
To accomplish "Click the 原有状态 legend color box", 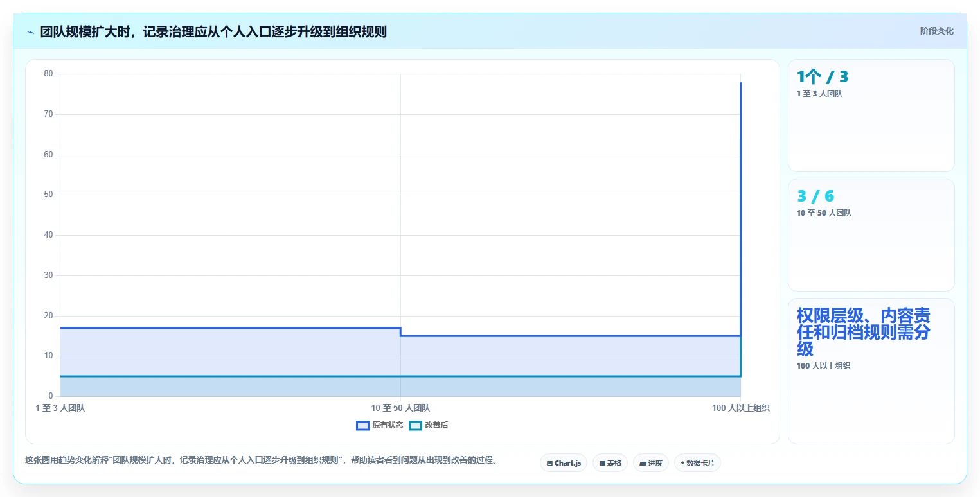I will (x=362, y=425).
